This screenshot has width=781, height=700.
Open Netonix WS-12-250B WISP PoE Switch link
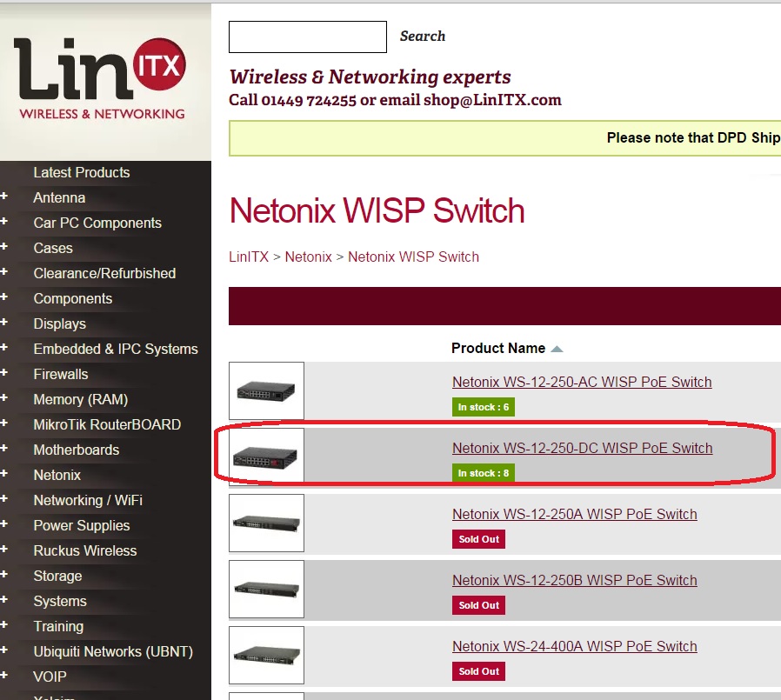(575, 581)
